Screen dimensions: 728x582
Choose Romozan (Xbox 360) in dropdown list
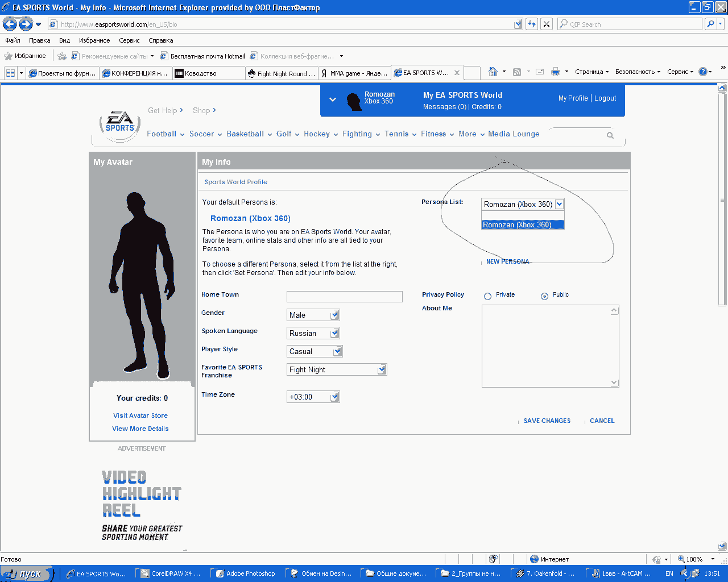[x=523, y=225]
